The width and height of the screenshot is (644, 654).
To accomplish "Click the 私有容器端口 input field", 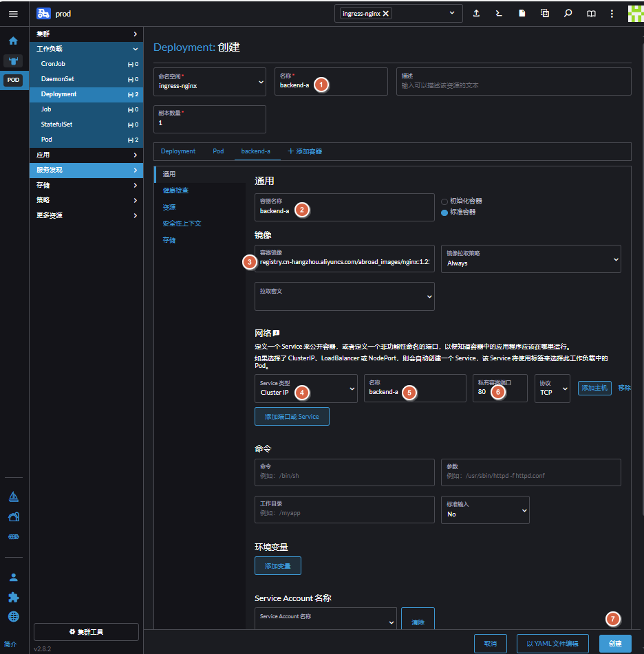I will click(500, 392).
